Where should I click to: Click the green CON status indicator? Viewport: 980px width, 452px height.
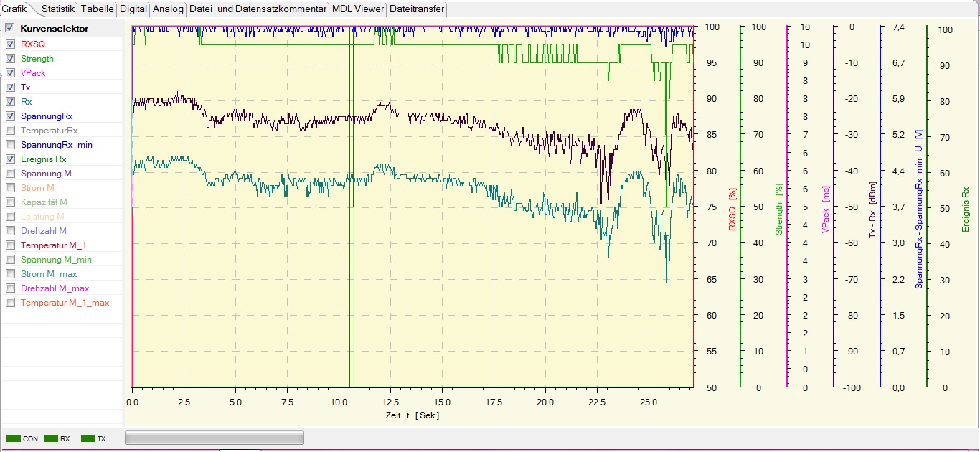click(x=14, y=438)
